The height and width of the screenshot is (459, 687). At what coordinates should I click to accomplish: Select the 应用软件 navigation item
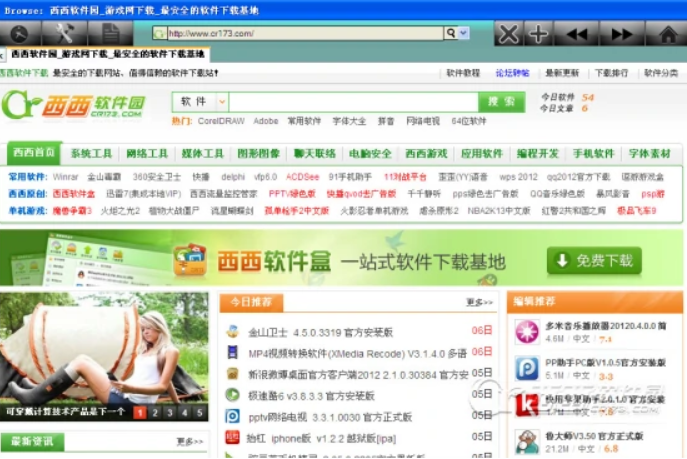(x=482, y=153)
